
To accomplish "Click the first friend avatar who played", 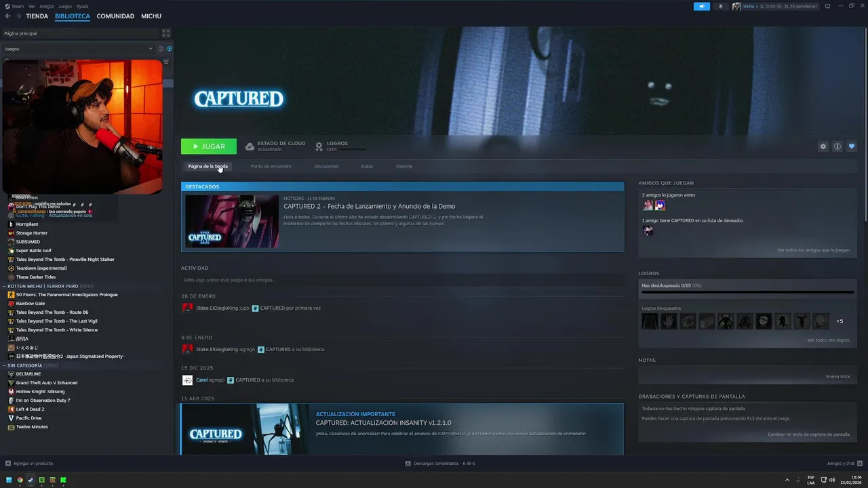I will point(648,205).
